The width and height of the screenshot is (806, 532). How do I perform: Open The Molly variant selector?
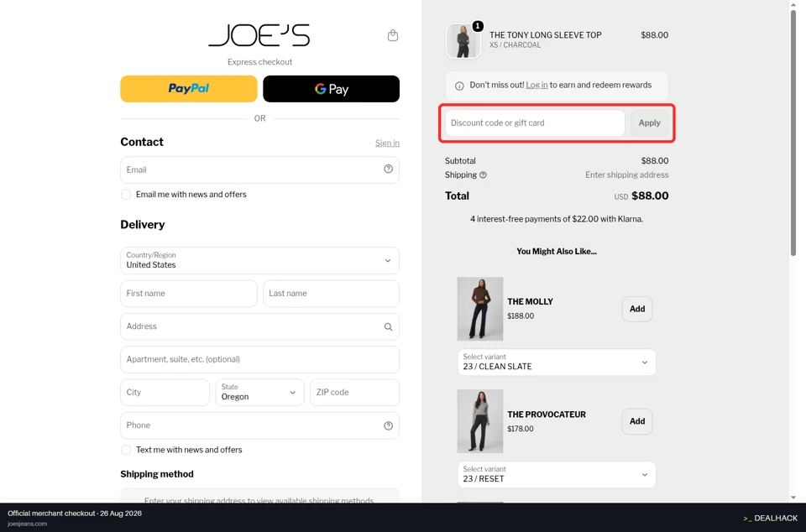(x=556, y=362)
